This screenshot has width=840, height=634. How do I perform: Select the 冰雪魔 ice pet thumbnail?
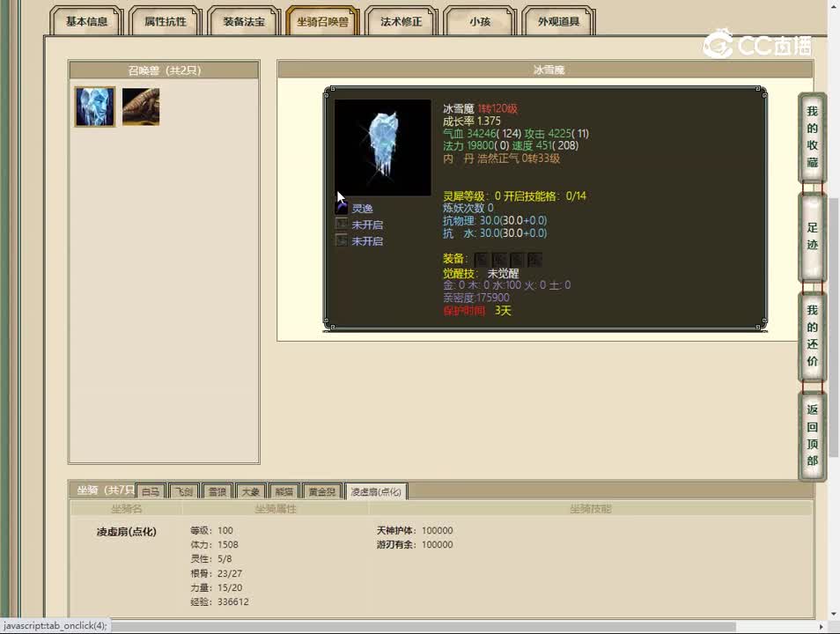[x=95, y=107]
